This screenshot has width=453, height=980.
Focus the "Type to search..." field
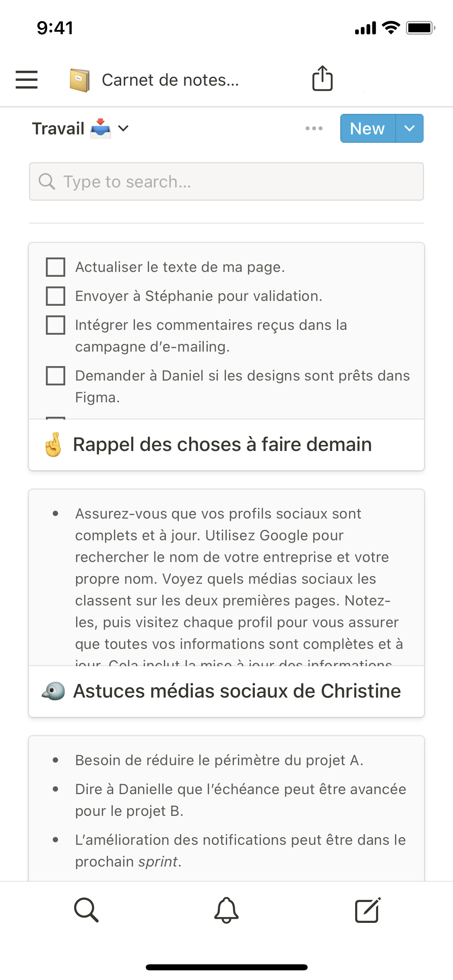click(226, 181)
